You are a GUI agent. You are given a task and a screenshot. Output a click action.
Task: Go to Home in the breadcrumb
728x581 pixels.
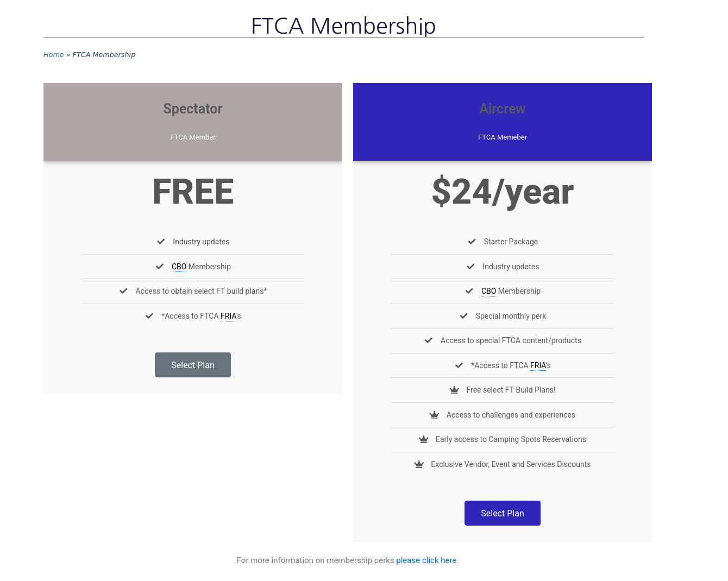54,54
